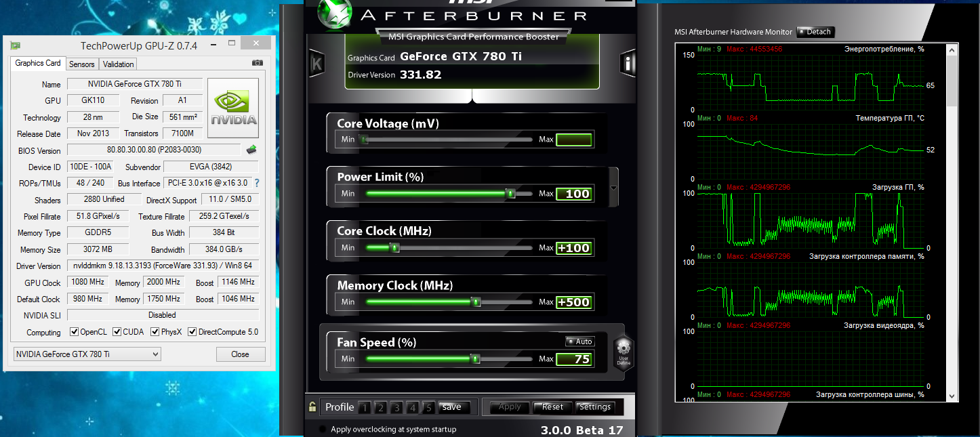Switch to the Validation tab
The image size is (980, 437).
tap(119, 64)
